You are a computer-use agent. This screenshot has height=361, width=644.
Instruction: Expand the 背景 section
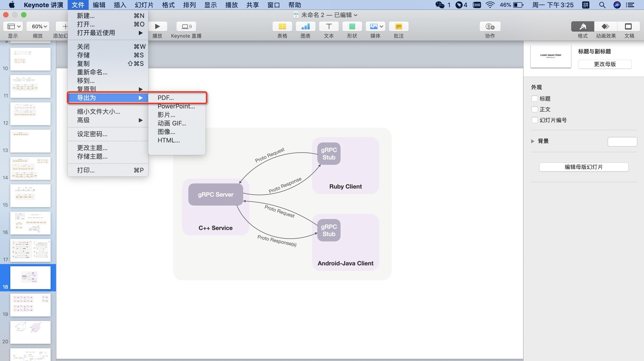point(532,141)
